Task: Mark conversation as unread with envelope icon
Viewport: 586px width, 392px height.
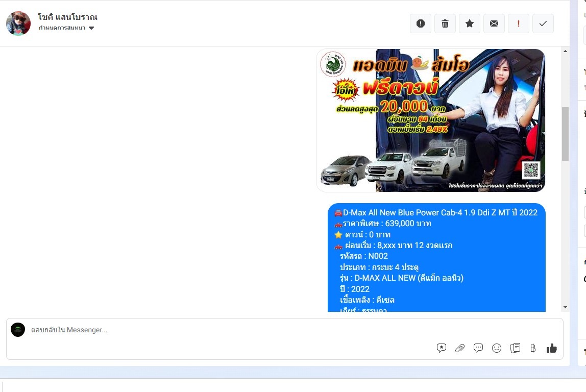Action: (494, 23)
